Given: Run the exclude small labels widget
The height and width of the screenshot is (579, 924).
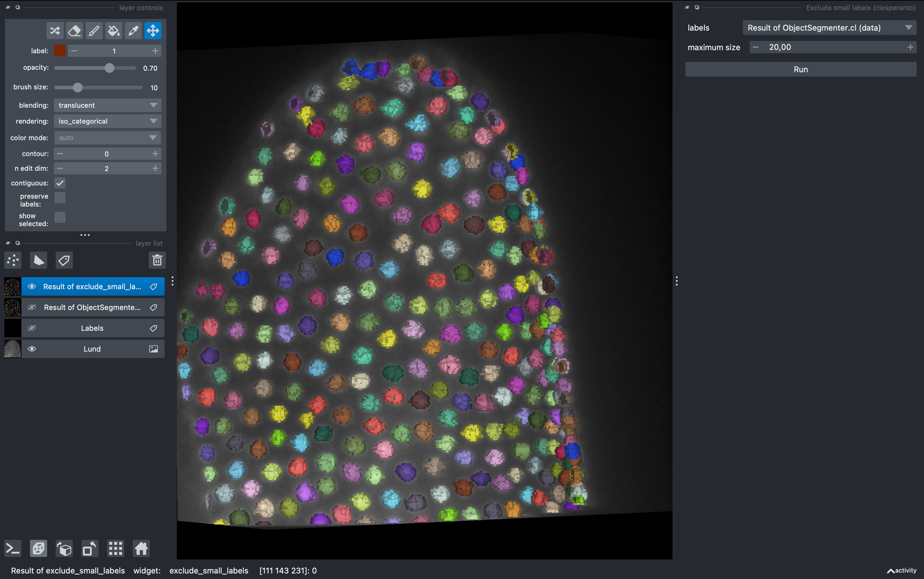Looking at the screenshot, I should coord(800,69).
